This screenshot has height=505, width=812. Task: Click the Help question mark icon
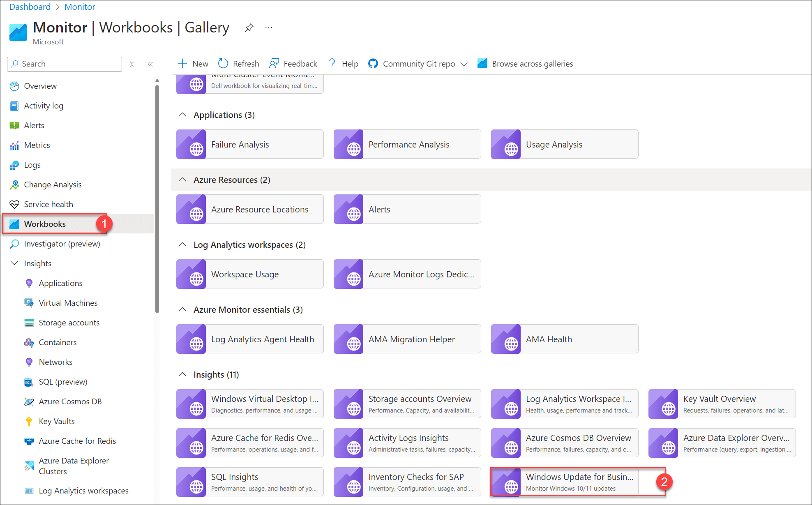[x=332, y=63]
